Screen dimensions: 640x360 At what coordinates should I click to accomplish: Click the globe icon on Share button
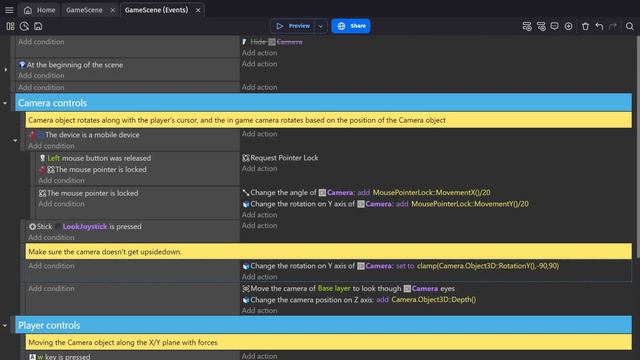pos(341,26)
